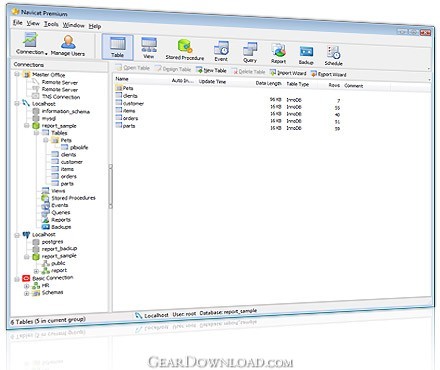Open the File menu

pyautogui.click(x=17, y=23)
